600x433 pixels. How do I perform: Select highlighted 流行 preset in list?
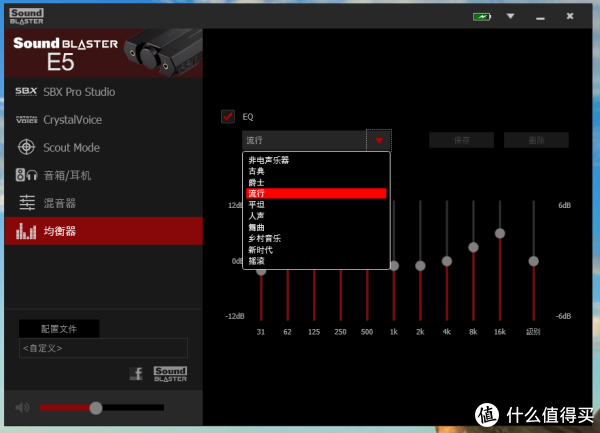click(316, 194)
